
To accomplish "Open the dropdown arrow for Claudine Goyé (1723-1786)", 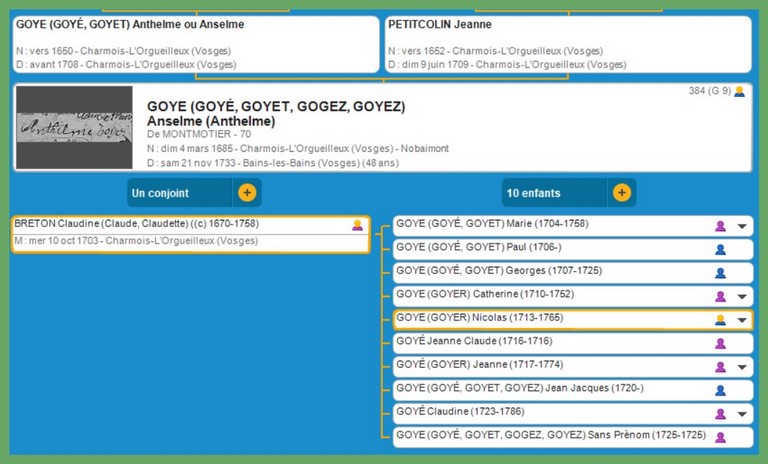I will click(x=742, y=414).
